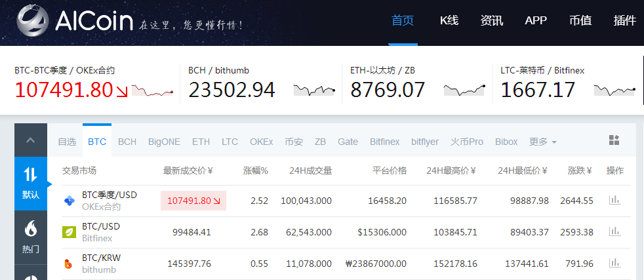This screenshot has height=280, width=644.
Task: Open the grid layout view icon
Action: [x=614, y=140]
